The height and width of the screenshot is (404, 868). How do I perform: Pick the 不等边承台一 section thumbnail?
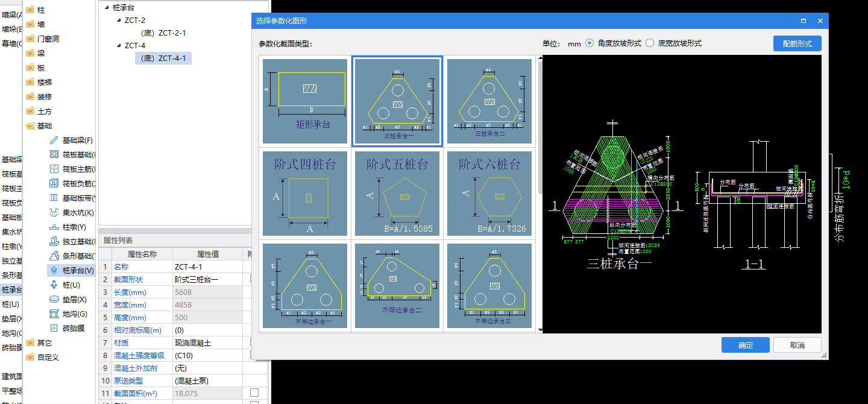pos(305,286)
